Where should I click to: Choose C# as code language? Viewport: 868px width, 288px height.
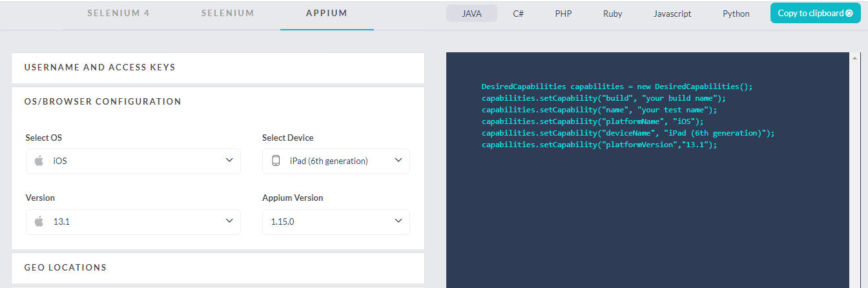click(518, 14)
